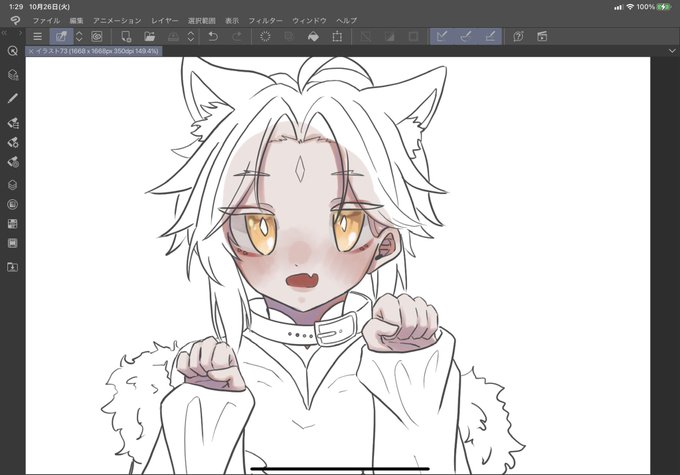Screen dimensions: 680x475
Task: Open file via the folder icon
Action: pyautogui.click(x=150, y=37)
